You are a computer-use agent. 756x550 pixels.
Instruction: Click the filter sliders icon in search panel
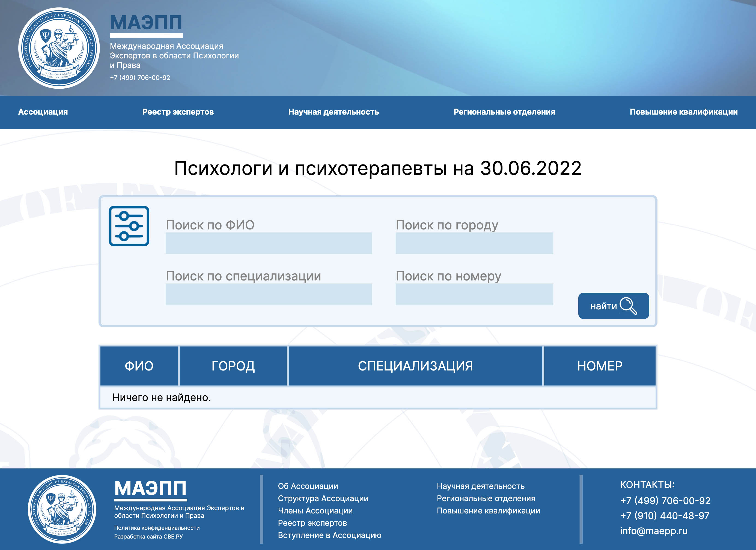pyautogui.click(x=129, y=226)
